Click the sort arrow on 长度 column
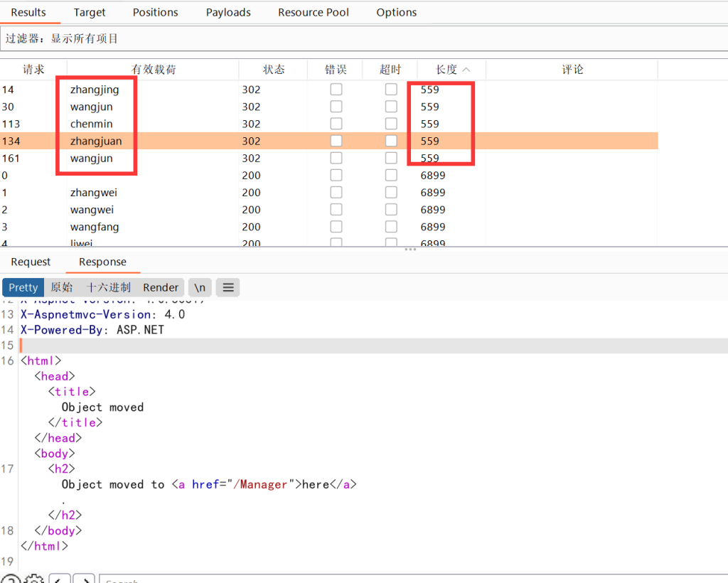728x583 pixels. coord(466,70)
